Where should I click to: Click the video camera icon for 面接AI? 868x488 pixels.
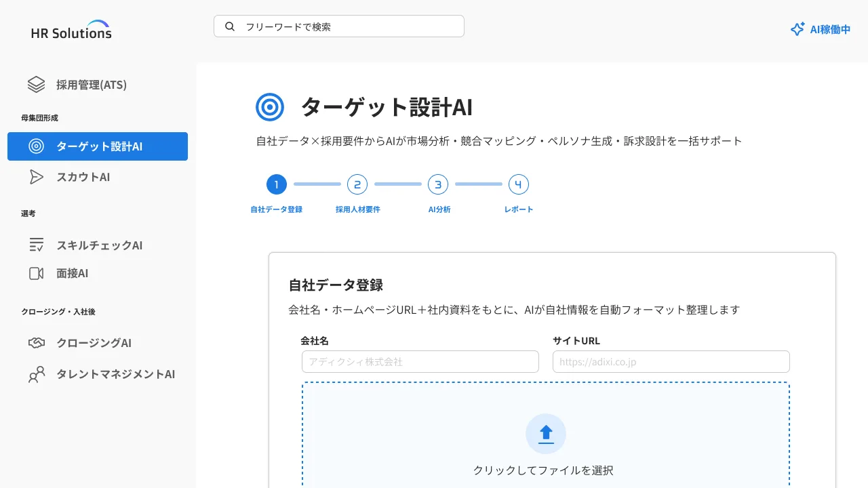click(x=36, y=273)
